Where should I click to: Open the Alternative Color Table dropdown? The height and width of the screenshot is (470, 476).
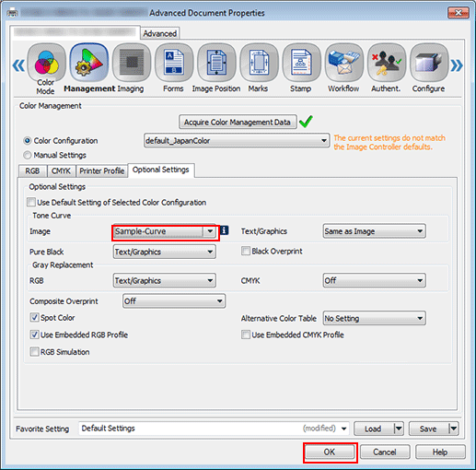[374, 318]
